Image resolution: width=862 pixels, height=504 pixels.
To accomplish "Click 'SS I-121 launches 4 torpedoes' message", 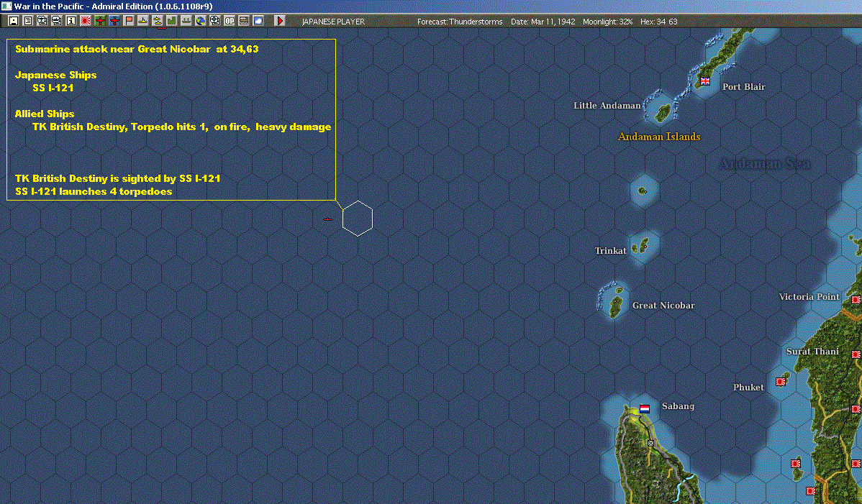I will coord(94,192).
